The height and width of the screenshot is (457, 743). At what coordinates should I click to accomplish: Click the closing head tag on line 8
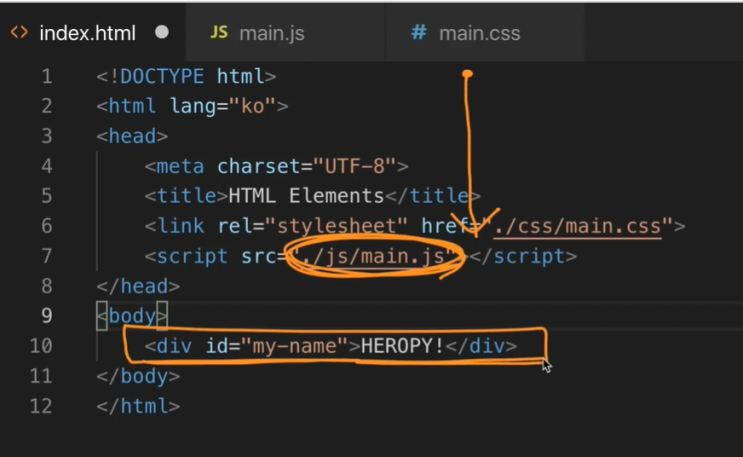pos(138,286)
